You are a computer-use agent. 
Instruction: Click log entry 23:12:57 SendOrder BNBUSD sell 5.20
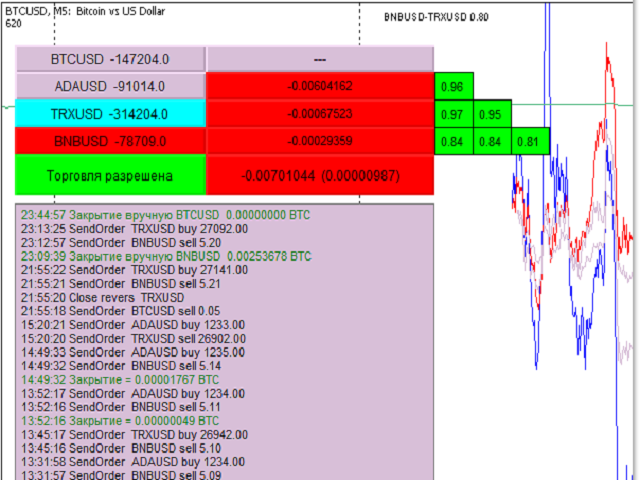coord(121,242)
